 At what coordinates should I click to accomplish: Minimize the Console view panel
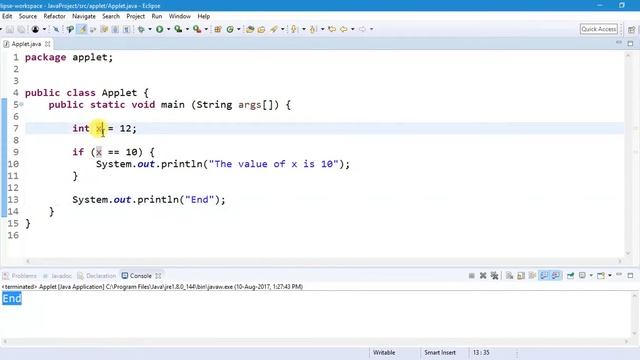tap(619, 274)
